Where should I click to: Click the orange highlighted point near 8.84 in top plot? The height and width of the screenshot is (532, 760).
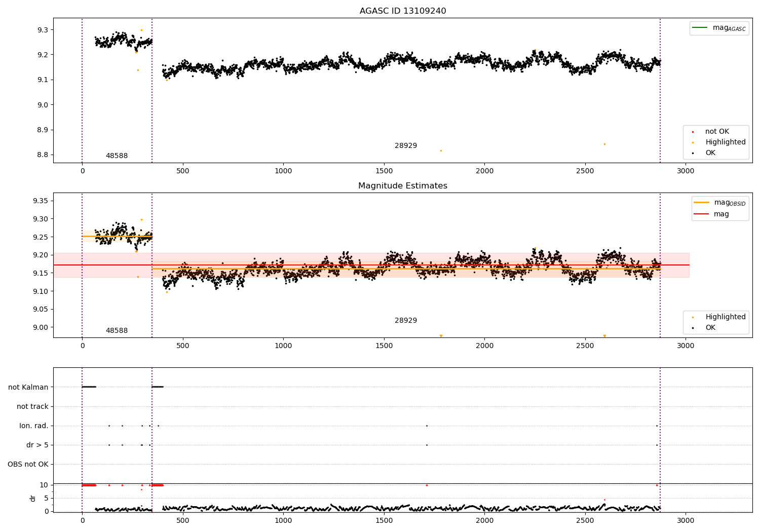[x=604, y=144]
